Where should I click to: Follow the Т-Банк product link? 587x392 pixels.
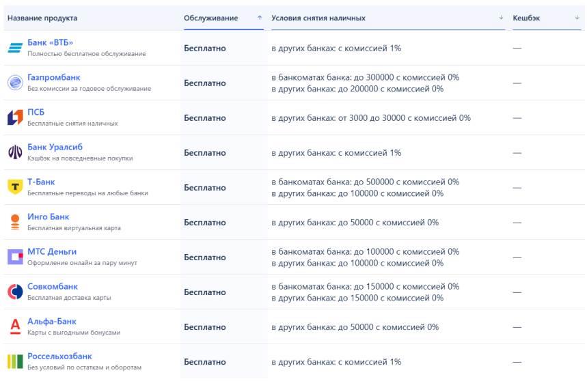click(41, 182)
